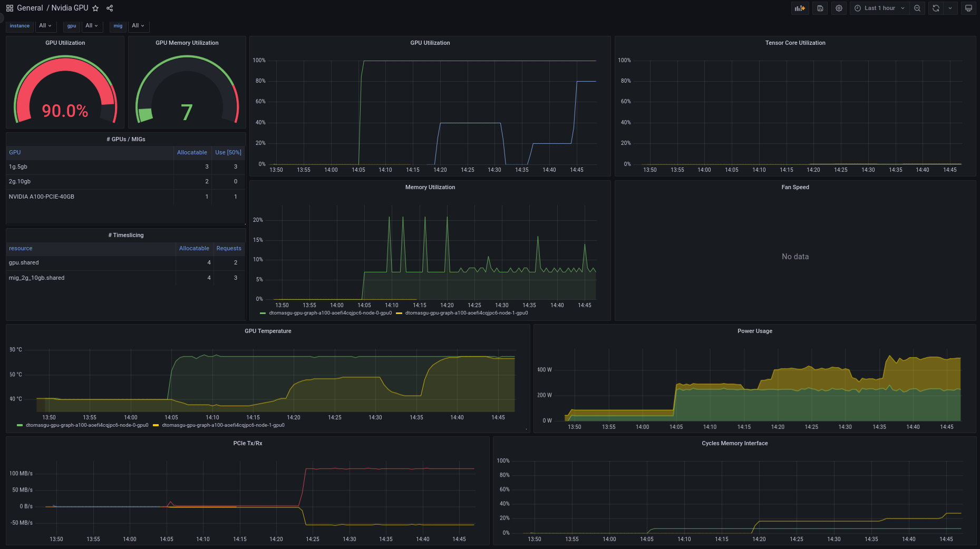Sort table by Allocatable column in GPUs/MIGs
The width and height of the screenshot is (980, 549).
(192, 152)
